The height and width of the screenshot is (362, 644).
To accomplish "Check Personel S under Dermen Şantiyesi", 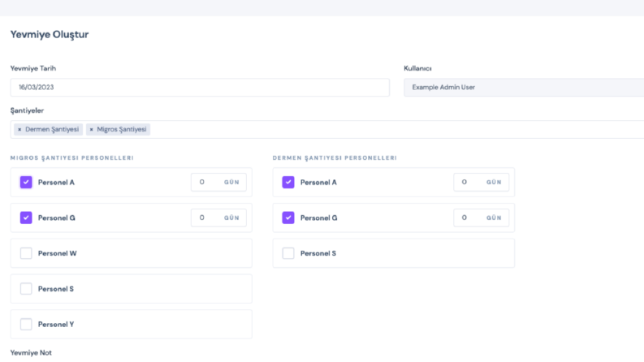I will point(288,253).
